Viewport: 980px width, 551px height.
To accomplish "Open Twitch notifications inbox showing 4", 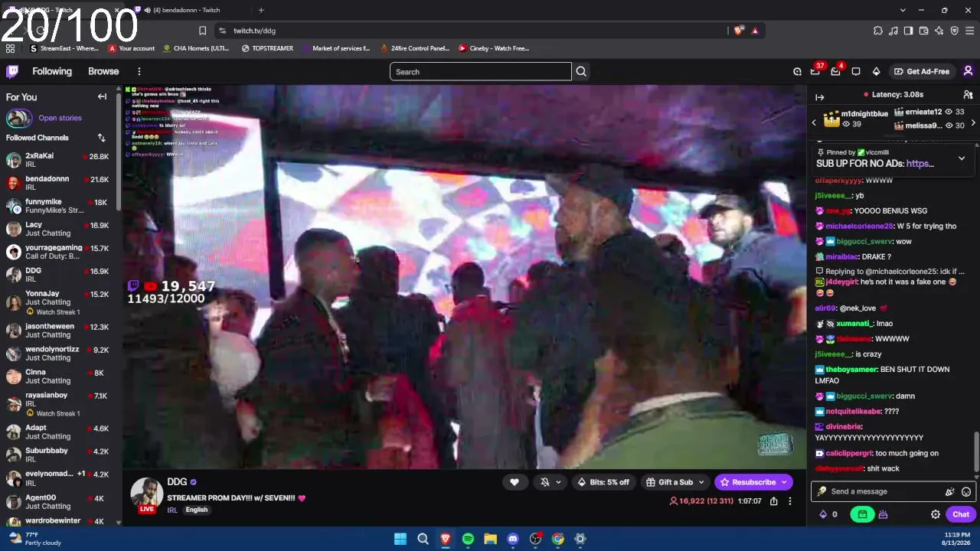I will (x=835, y=71).
